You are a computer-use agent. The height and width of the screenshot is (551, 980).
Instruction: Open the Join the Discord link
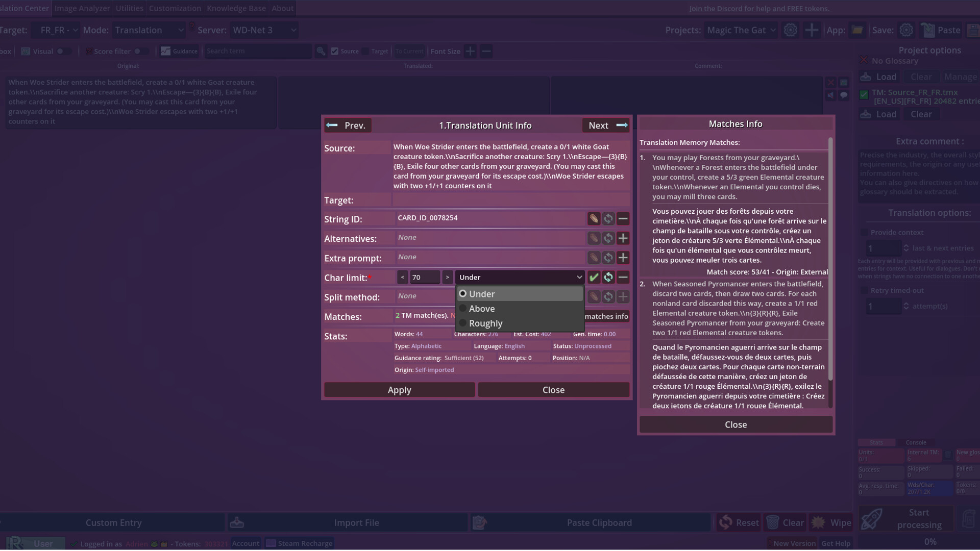pos(759,8)
